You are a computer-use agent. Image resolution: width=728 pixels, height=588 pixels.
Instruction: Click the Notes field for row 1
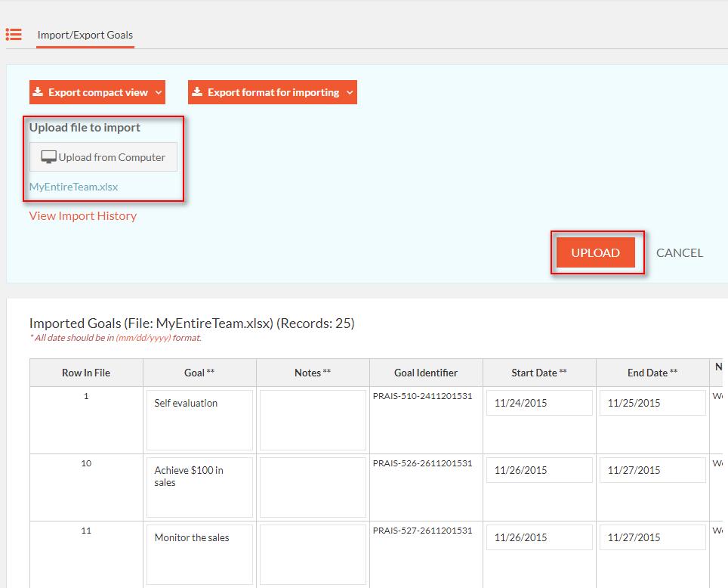(313, 420)
